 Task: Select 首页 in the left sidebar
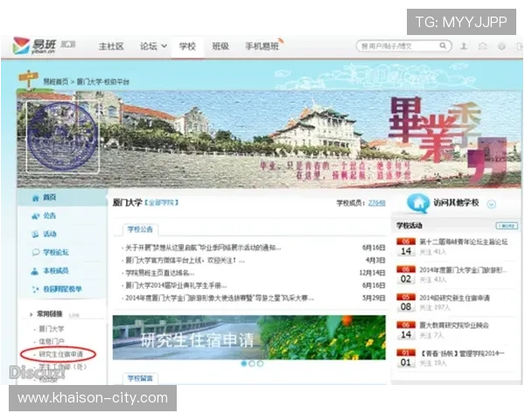click(x=50, y=198)
